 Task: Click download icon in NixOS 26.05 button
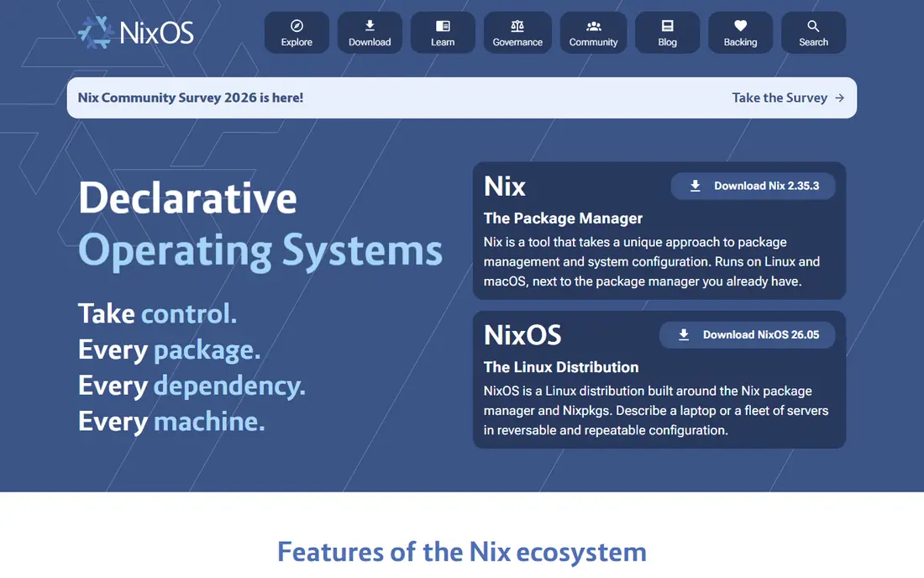684,334
